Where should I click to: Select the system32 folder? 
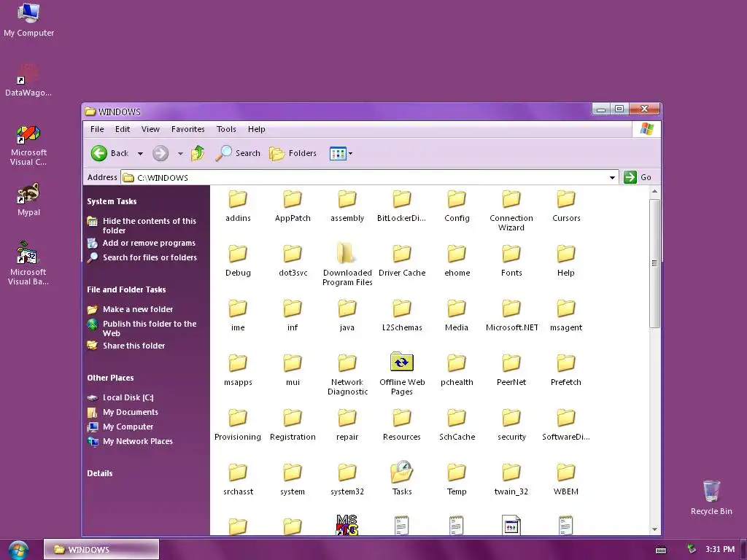coord(347,480)
